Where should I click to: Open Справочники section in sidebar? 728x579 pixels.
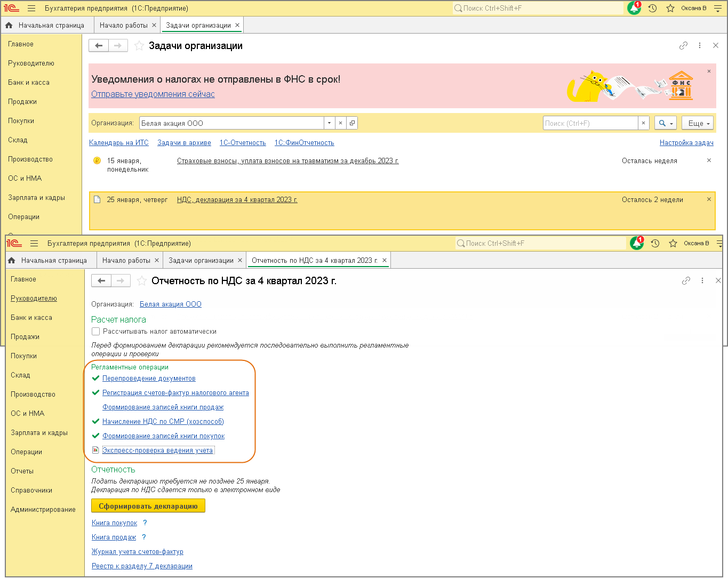[x=31, y=490]
